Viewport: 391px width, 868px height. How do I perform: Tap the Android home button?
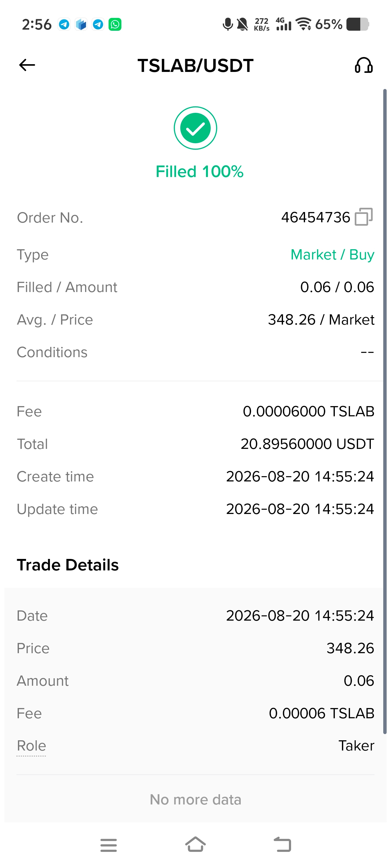tap(195, 844)
